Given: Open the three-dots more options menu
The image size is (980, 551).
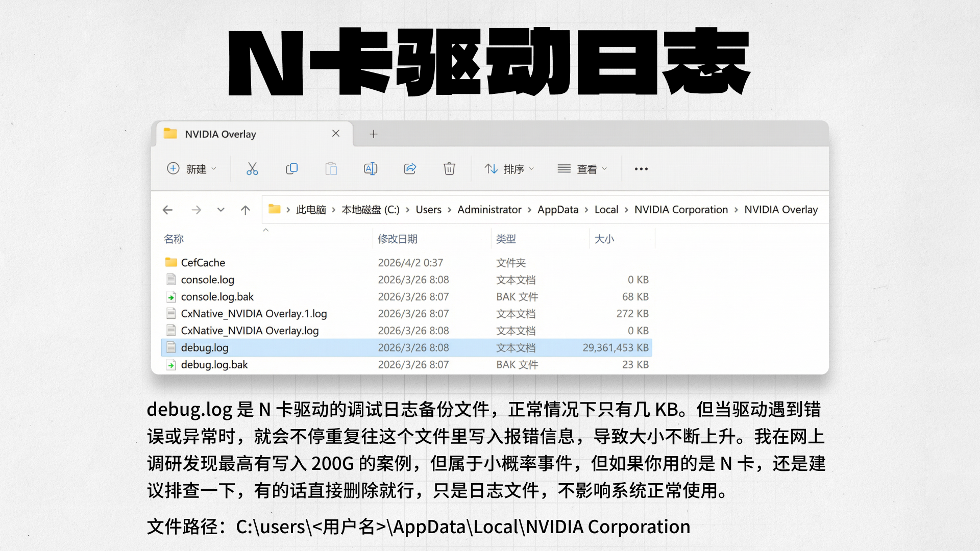Looking at the screenshot, I should pos(641,169).
